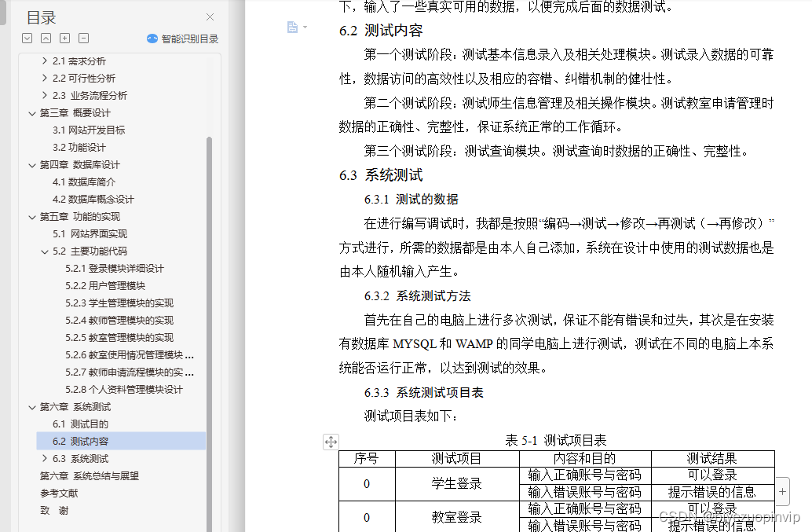Expand the 6.3 系统测试 chevron
The width and height of the screenshot is (812, 532).
pos(45,458)
